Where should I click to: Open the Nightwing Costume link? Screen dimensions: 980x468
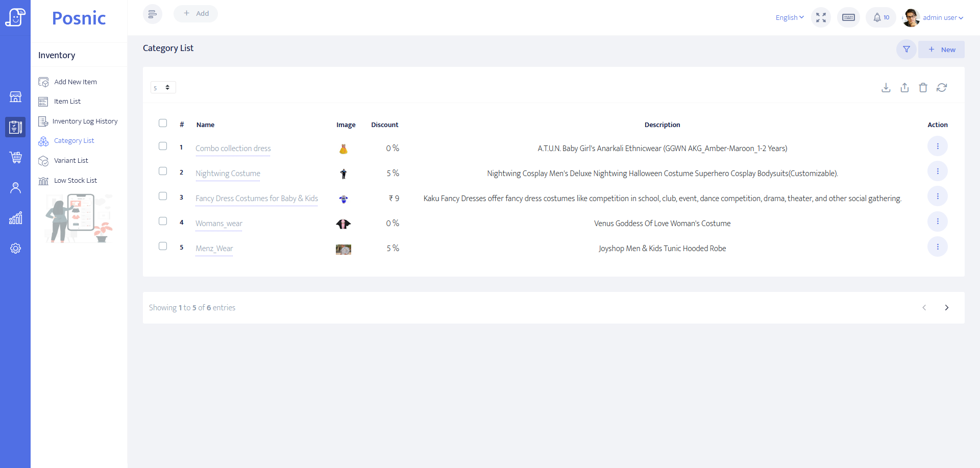pos(228,174)
